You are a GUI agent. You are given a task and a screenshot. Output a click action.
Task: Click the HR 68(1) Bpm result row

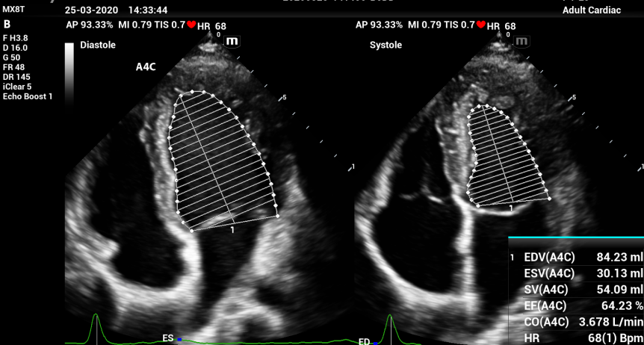click(x=575, y=338)
